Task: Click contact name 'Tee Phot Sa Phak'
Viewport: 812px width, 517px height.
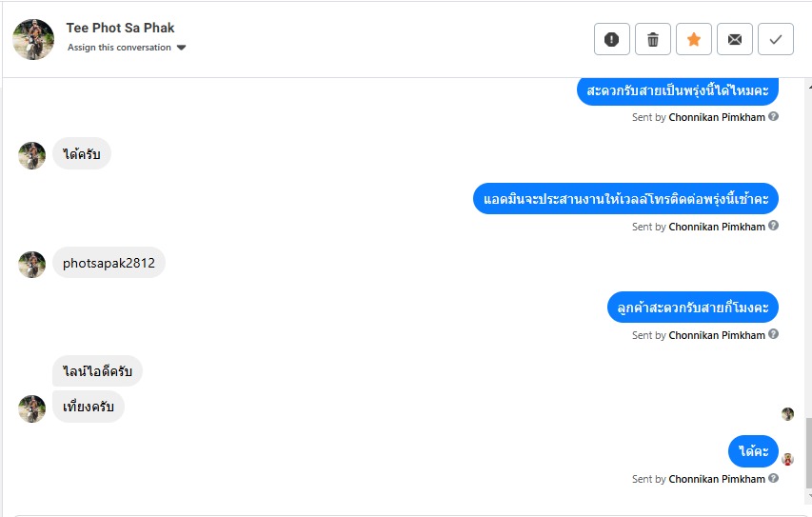Action: click(120, 28)
